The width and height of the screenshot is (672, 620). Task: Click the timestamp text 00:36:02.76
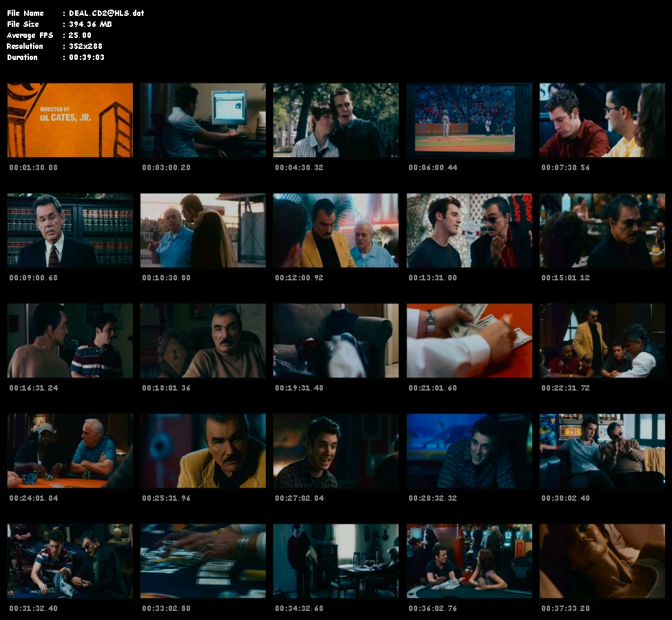click(433, 608)
